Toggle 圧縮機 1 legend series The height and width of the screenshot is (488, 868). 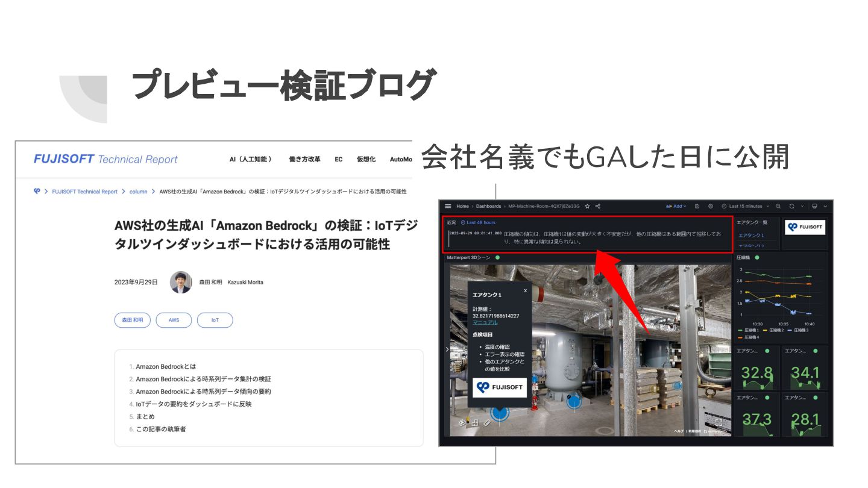click(x=748, y=330)
